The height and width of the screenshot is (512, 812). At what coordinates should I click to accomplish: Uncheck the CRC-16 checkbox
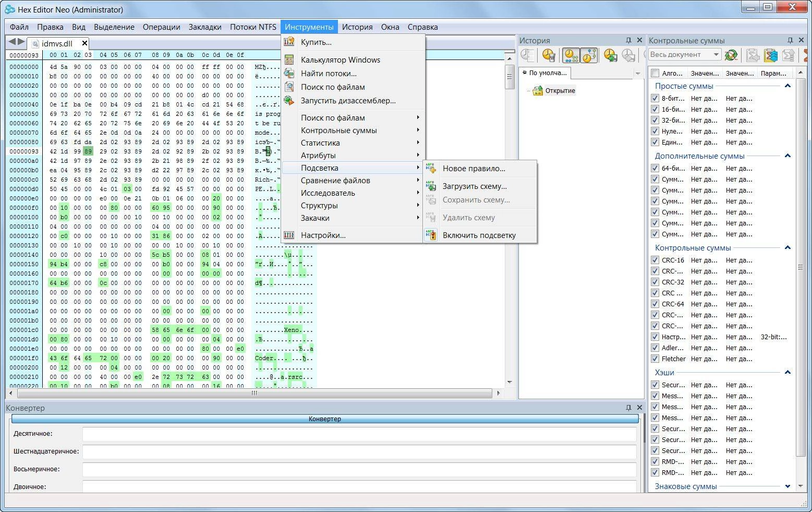pyautogui.click(x=655, y=260)
